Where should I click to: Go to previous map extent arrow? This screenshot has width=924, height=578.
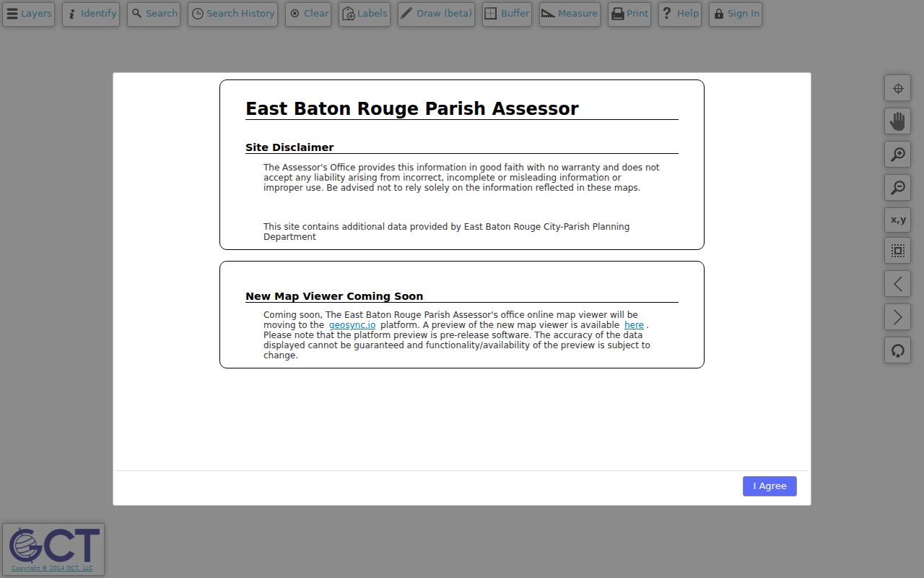pyautogui.click(x=898, y=283)
